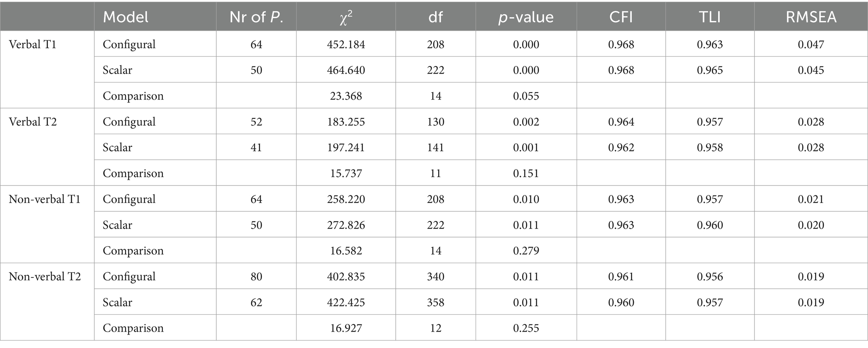Select the RMSEA column header
The height and width of the screenshot is (348, 868).
point(811,17)
